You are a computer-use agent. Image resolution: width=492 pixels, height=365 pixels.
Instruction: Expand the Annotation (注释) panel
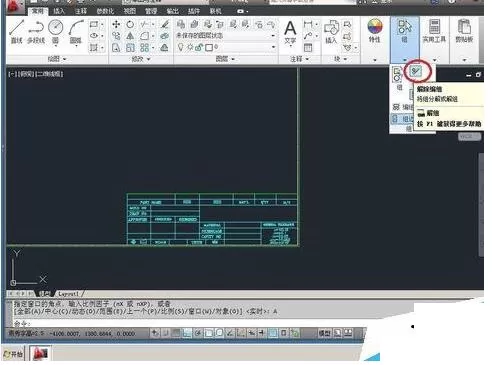point(299,59)
